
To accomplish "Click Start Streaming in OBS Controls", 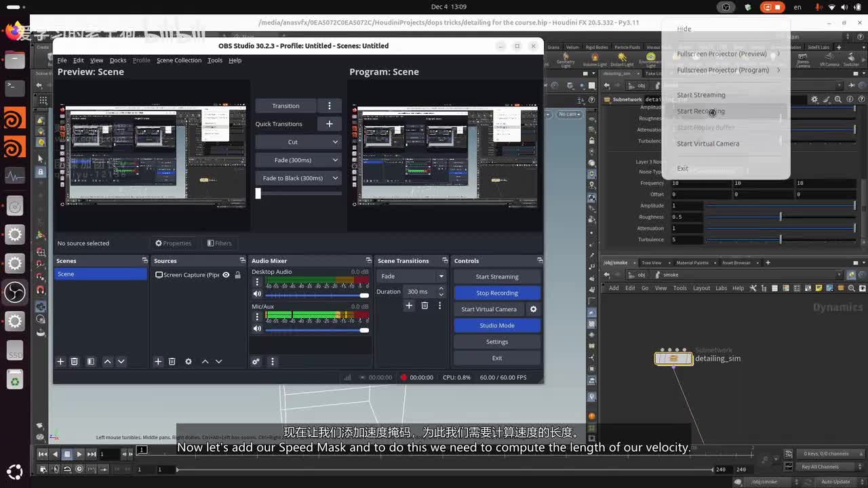I will (x=497, y=277).
